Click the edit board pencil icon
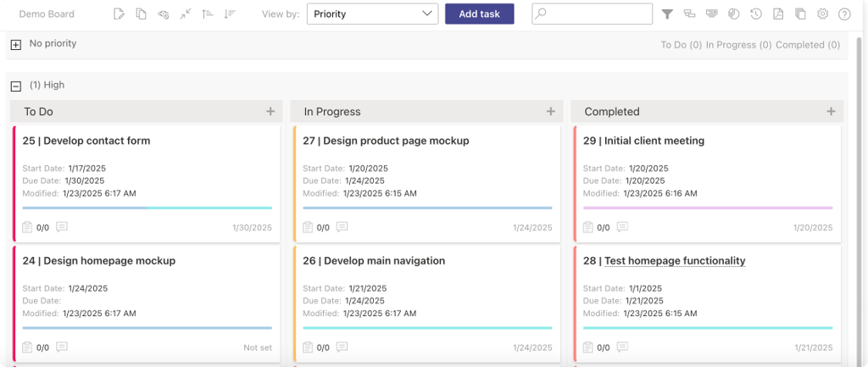The height and width of the screenshot is (367, 868). [119, 14]
